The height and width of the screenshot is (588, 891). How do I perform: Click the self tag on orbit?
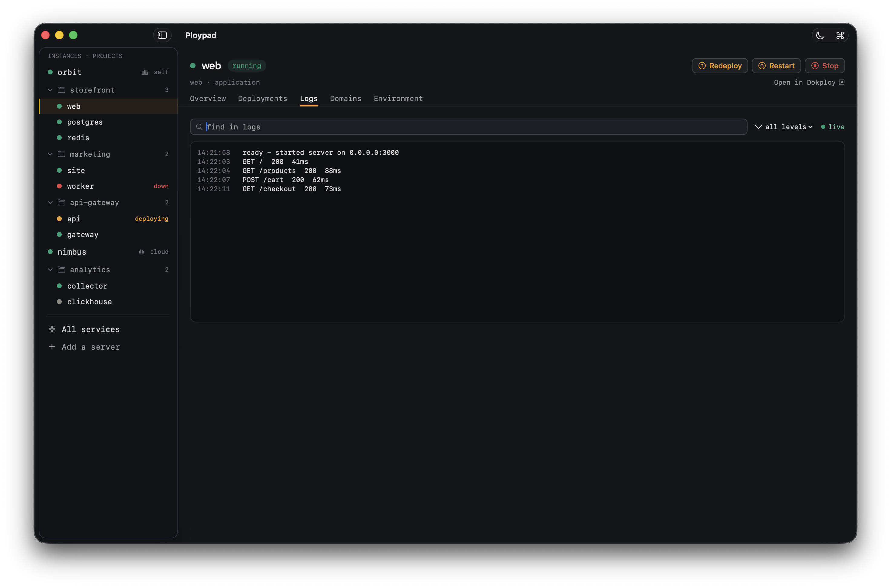pos(161,72)
